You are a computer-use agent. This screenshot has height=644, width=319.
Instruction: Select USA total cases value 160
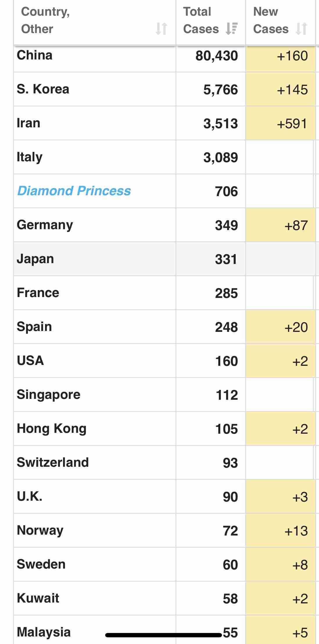point(227,361)
